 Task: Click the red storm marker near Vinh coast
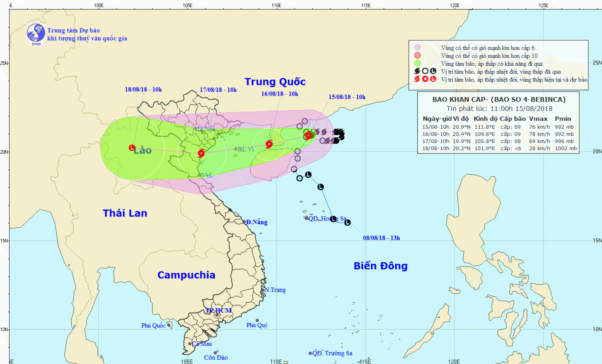click(201, 153)
